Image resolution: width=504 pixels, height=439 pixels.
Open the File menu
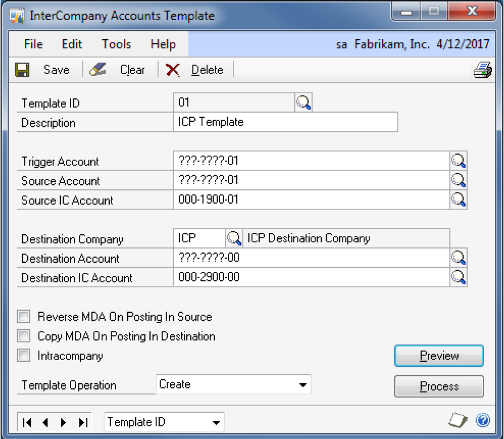[x=34, y=44]
